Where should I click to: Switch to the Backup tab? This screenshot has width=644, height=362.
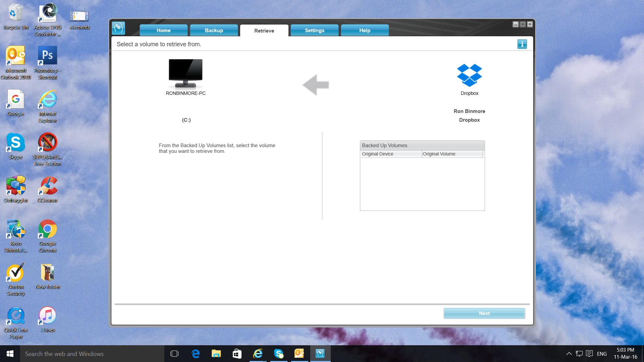pos(214,31)
